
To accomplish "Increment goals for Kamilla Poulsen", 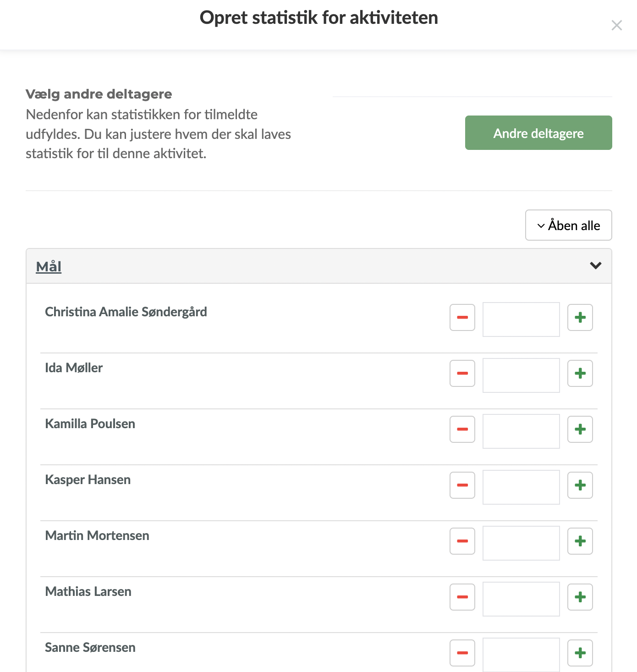I will pyautogui.click(x=580, y=429).
